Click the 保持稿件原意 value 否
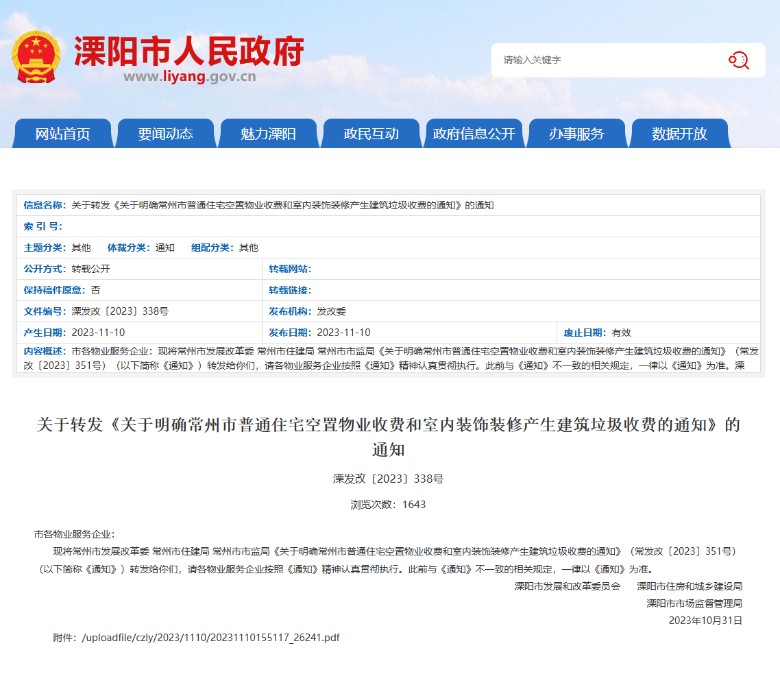The height and width of the screenshot is (685, 780). [x=95, y=290]
